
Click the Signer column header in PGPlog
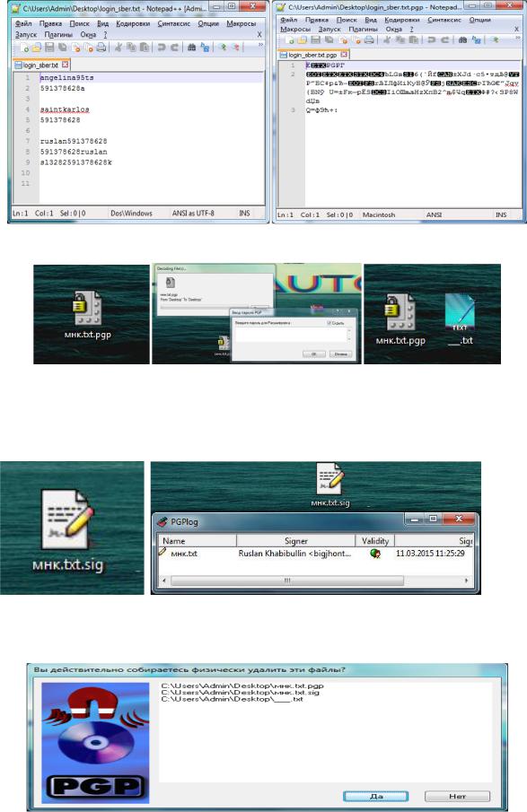[x=296, y=541]
